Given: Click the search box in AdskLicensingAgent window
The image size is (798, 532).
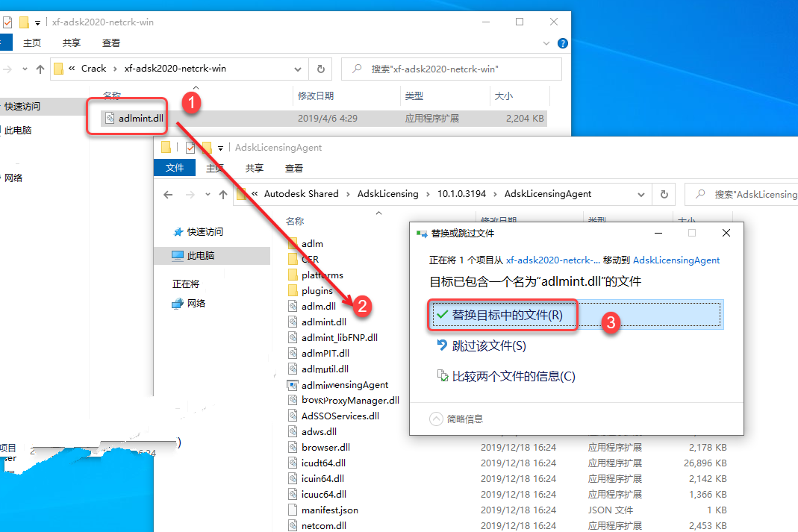Looking at the screenshot, I should point(743,194).
